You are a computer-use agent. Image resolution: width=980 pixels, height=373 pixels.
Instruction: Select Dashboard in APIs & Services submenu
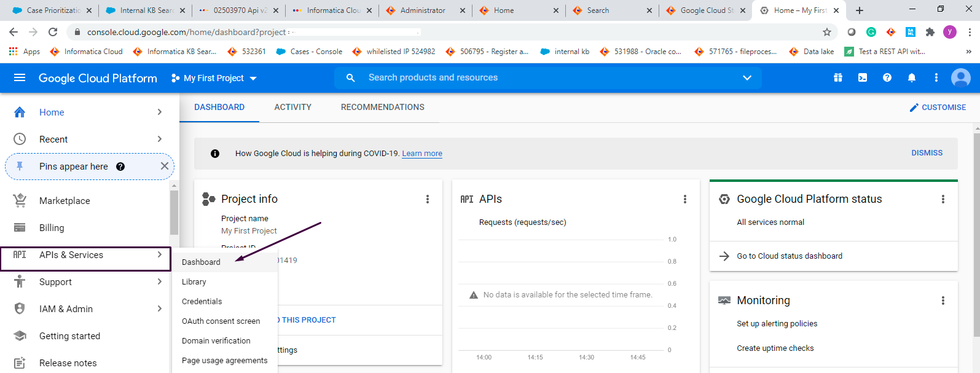[225, 262]
